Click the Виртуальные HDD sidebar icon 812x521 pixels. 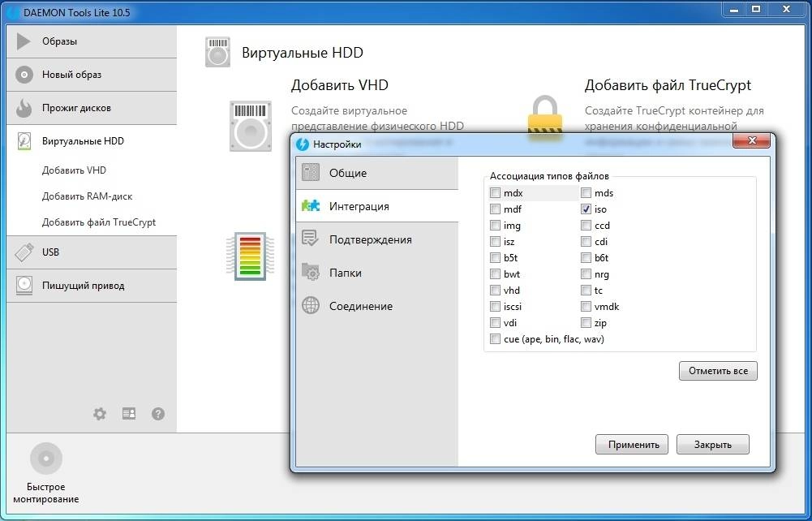point(24,141)
